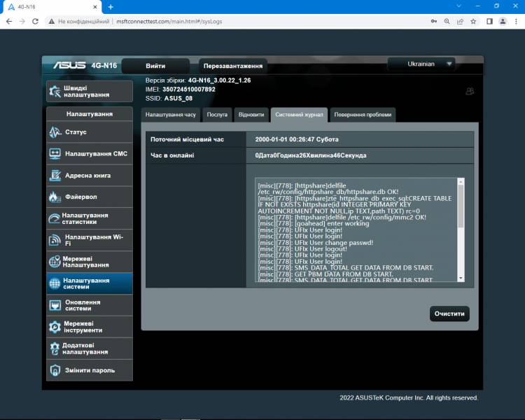
Task: Click the statistics settings gauge icon
Action: point(54,218)
